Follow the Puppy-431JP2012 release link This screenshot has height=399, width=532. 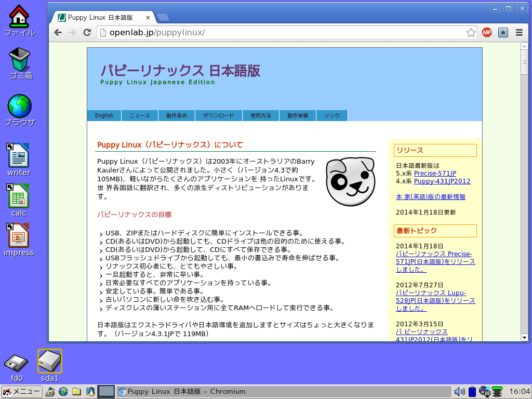[442, 181]
